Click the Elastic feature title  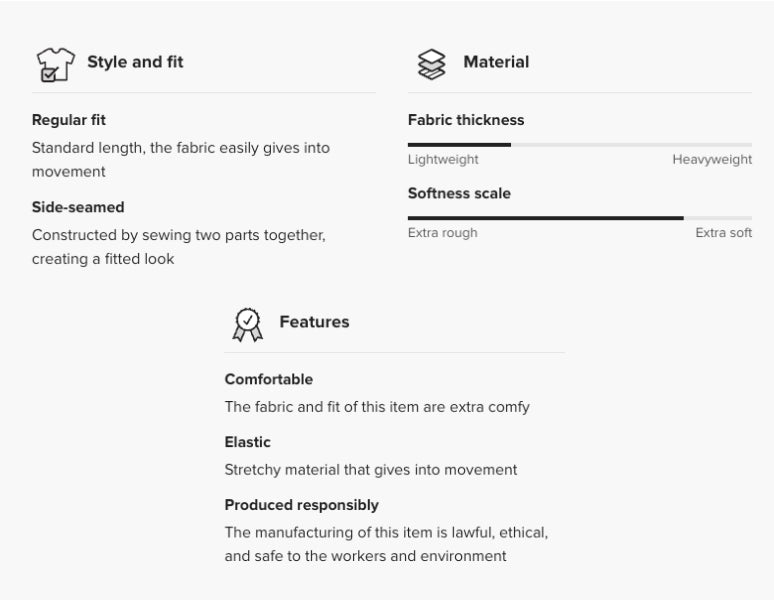[x=248, y=442]
